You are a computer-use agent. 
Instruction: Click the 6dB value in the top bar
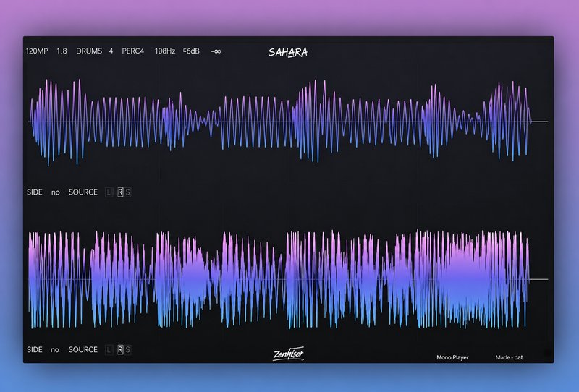click(x=191, y=51)
